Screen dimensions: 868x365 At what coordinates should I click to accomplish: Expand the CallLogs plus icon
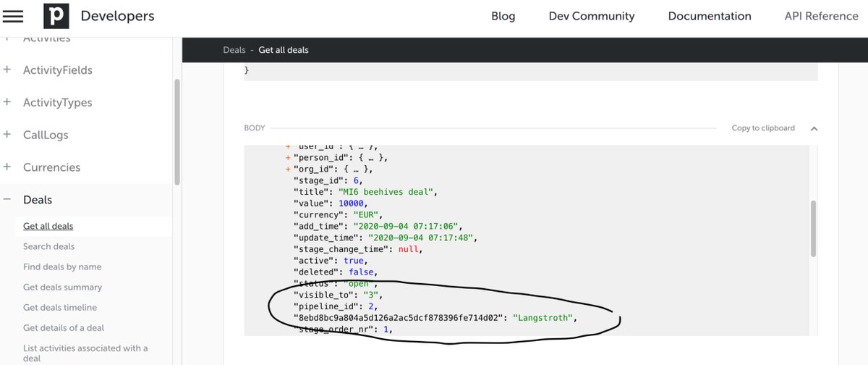(7, 135)
